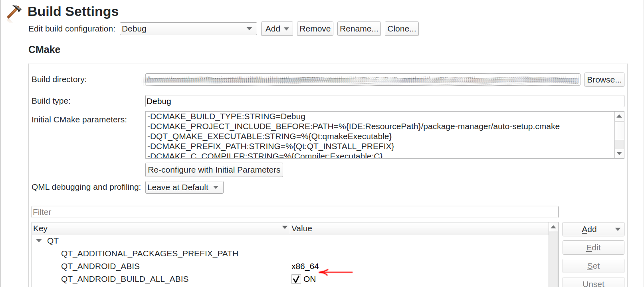
Task: Click the Build directory path field
Action: (x=362, y=80)
